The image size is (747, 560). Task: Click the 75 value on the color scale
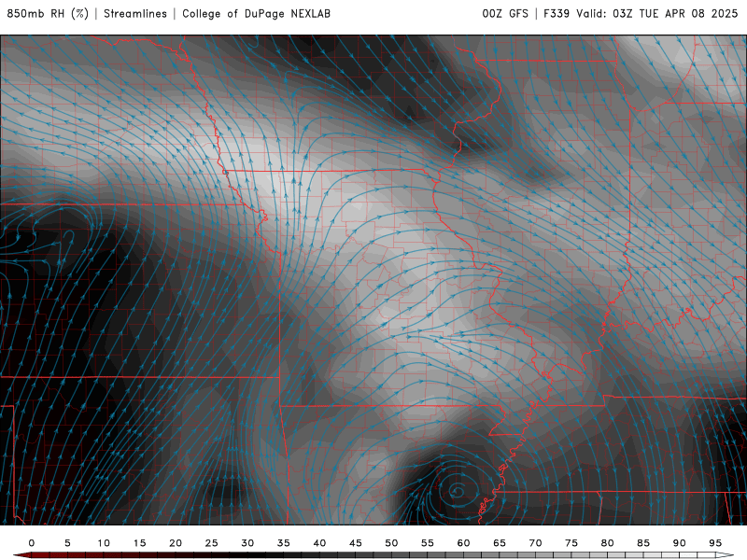[x=571, y=543]
